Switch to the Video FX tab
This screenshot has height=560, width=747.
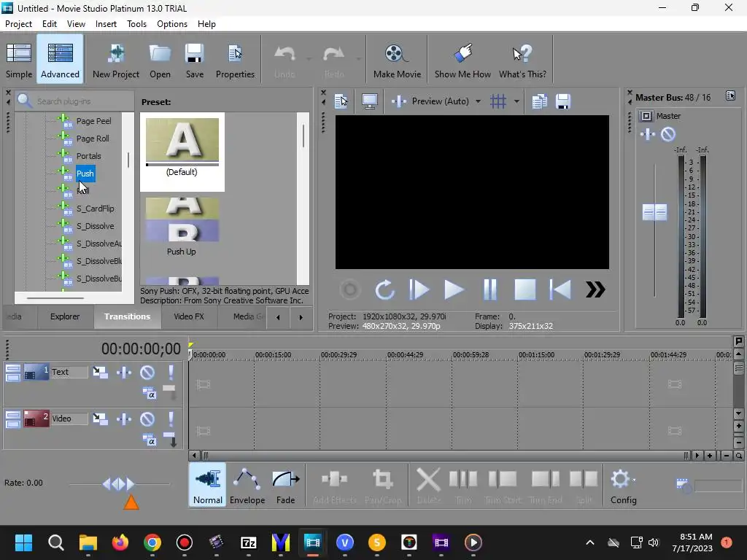189,316
